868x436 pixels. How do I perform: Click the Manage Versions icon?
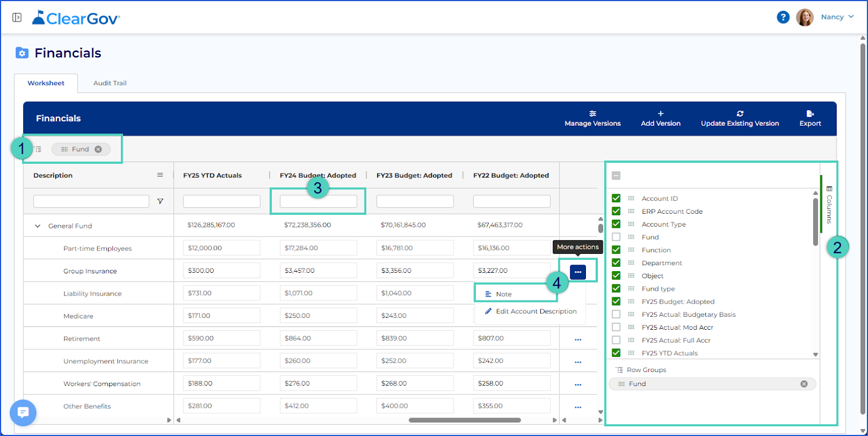pos(592,114)
